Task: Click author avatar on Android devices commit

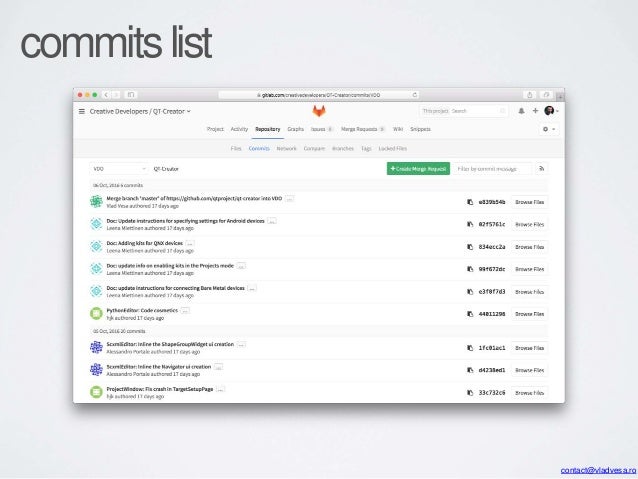Action: coord(96,224)
